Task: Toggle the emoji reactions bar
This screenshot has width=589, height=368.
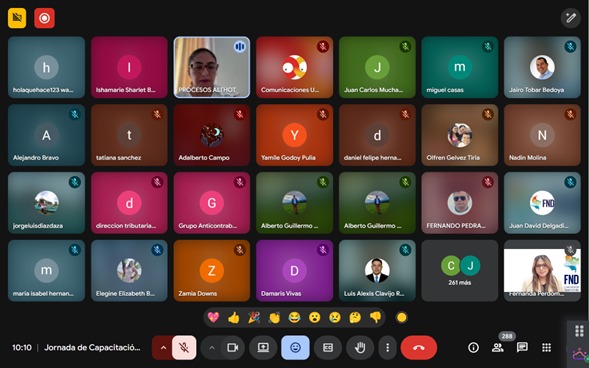Action: click(x=296, y=348)
